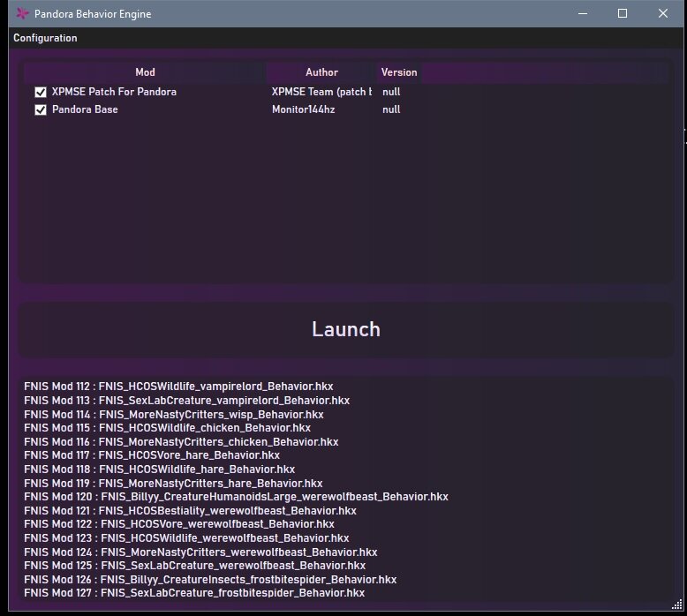Click the Author column header
Screen dimensions: 687x616
[321, 72]
